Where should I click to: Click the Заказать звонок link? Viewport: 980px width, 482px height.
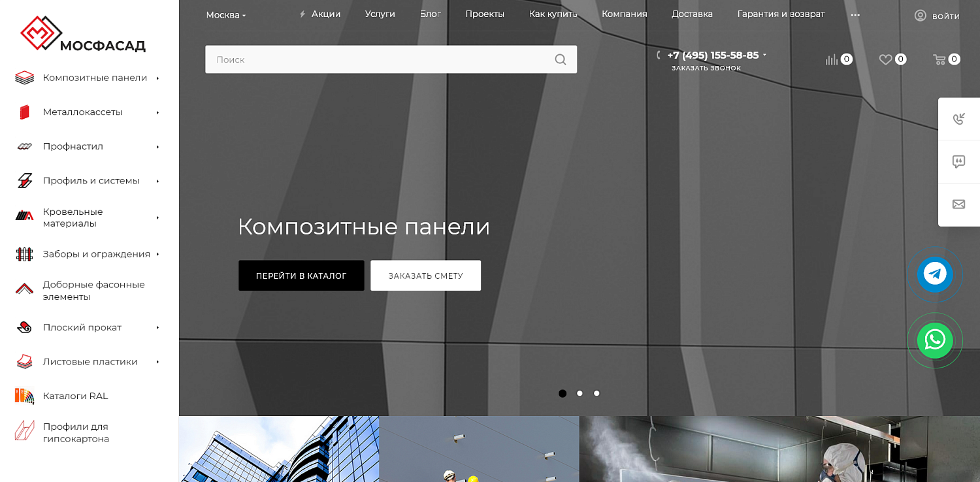click(x=706, y=68)
